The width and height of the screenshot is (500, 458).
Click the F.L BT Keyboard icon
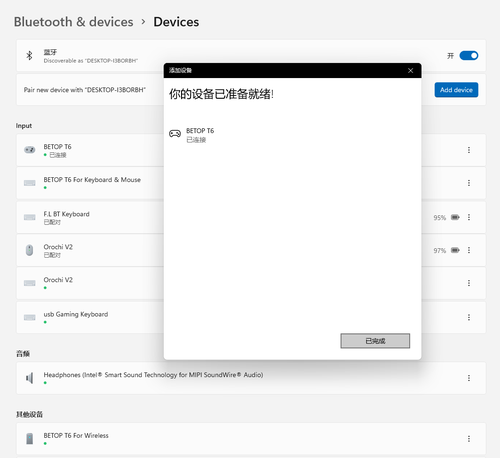click(30, 217)
